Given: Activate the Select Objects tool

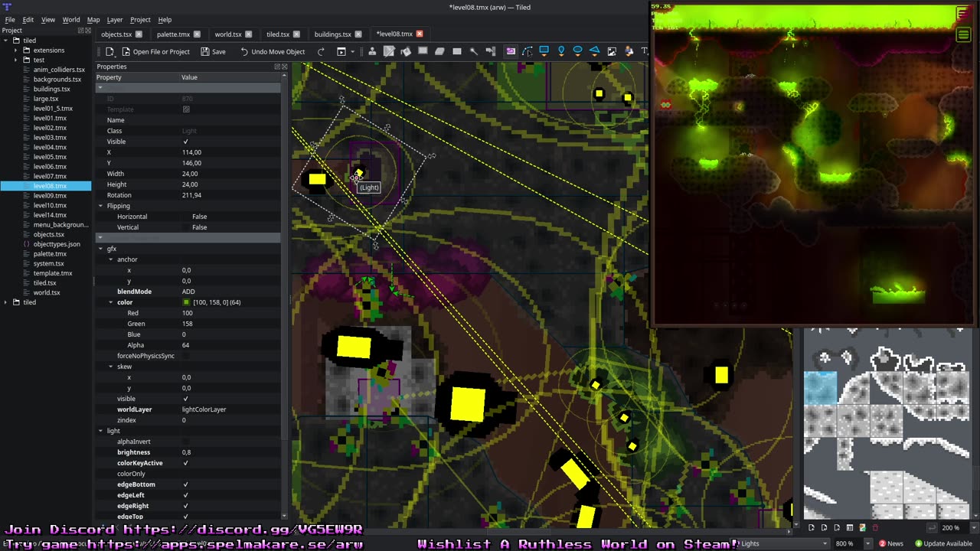Looking at the screenshot, I should click(511, 51).
